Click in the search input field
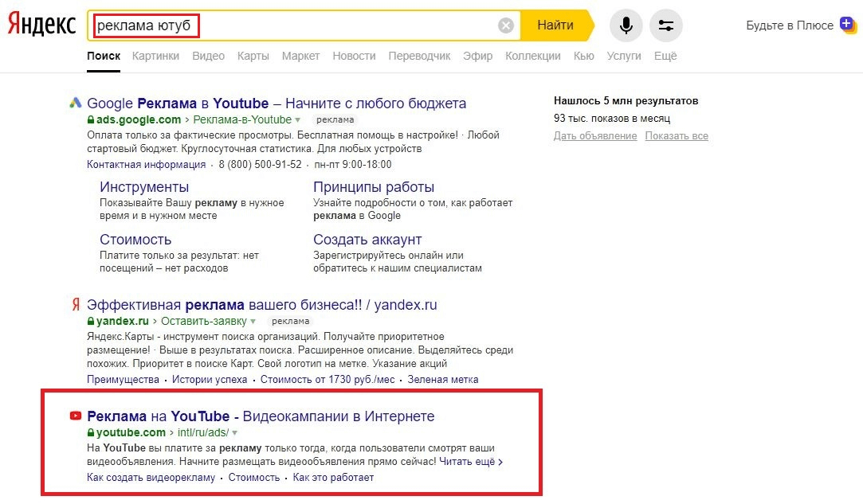The width and height of the screenshot is (863, 504). pyautogui.click(x=343, y=25)
